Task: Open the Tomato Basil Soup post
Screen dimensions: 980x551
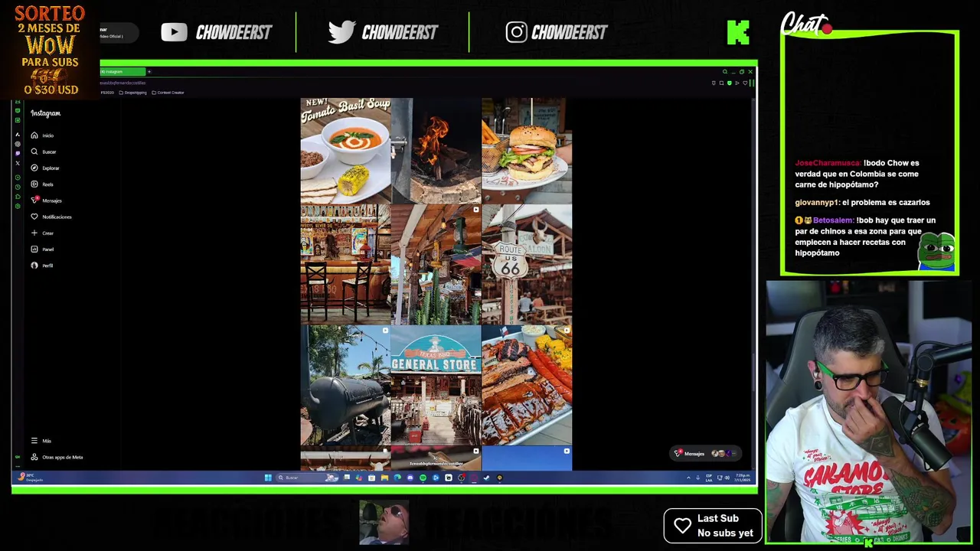Action: (345, 150)
